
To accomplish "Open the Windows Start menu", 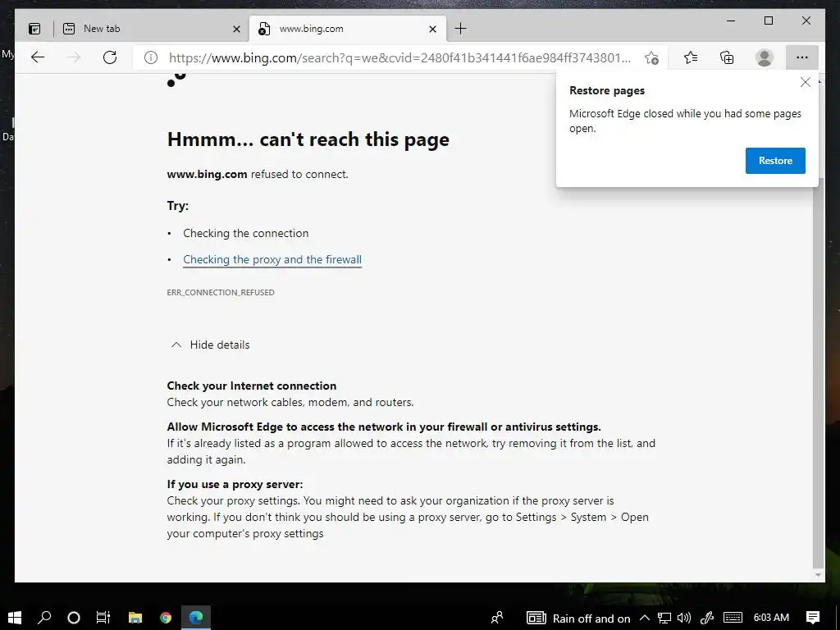I will (x=15, y=618).
